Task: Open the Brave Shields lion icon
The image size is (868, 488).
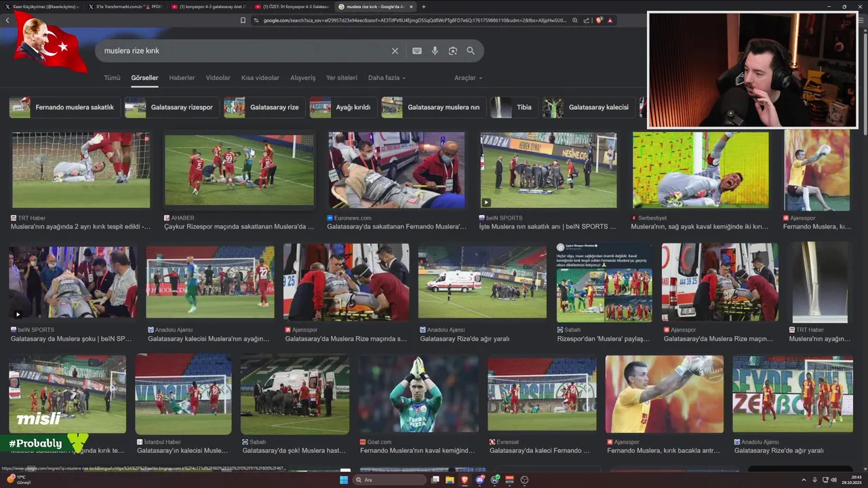Action: point(599,20)
